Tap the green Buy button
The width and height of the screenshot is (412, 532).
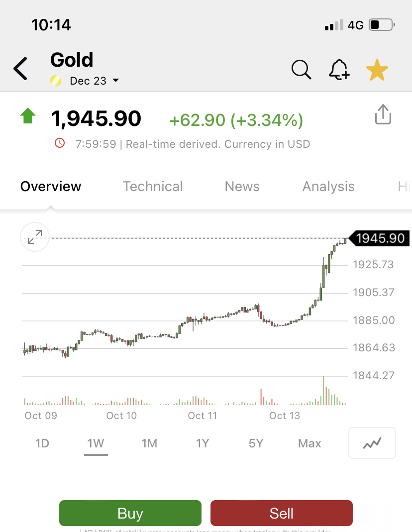(x=130, y=513)
